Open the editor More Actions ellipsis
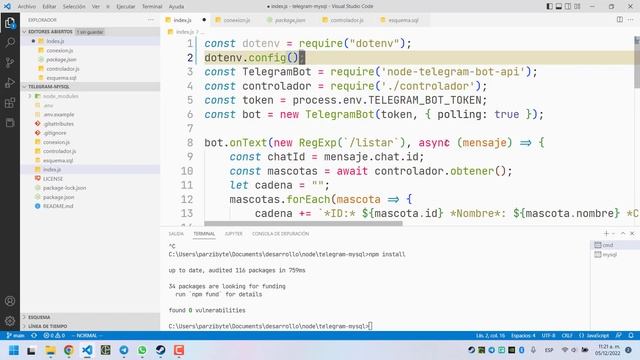The width and height of the screenshot is (640, 360). point(631,20)
